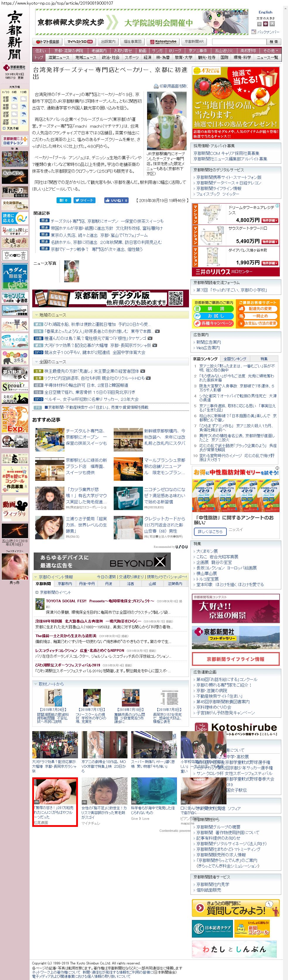288x980 pixels.
Task: Click the 配達先の変更 button
Action: click(257, 309)
